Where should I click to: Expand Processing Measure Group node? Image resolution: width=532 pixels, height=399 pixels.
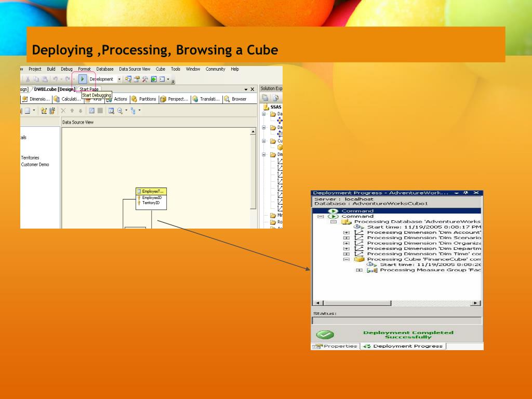click(359, 270)
